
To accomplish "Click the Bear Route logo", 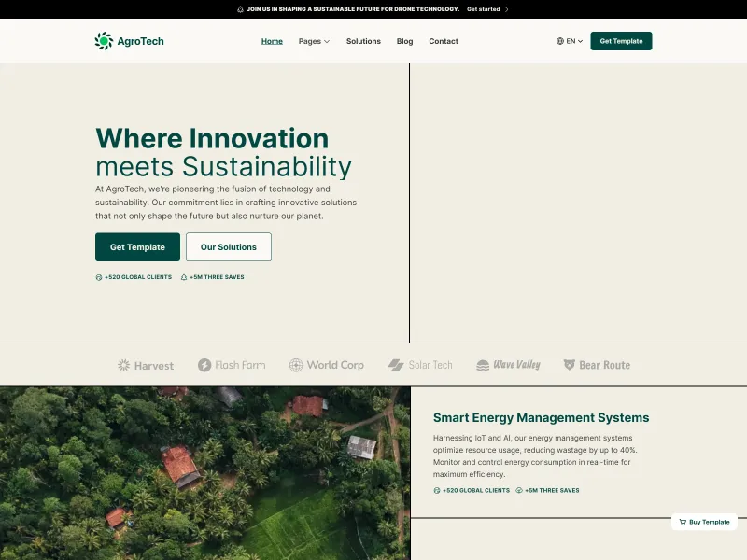I will coord(597,365).
